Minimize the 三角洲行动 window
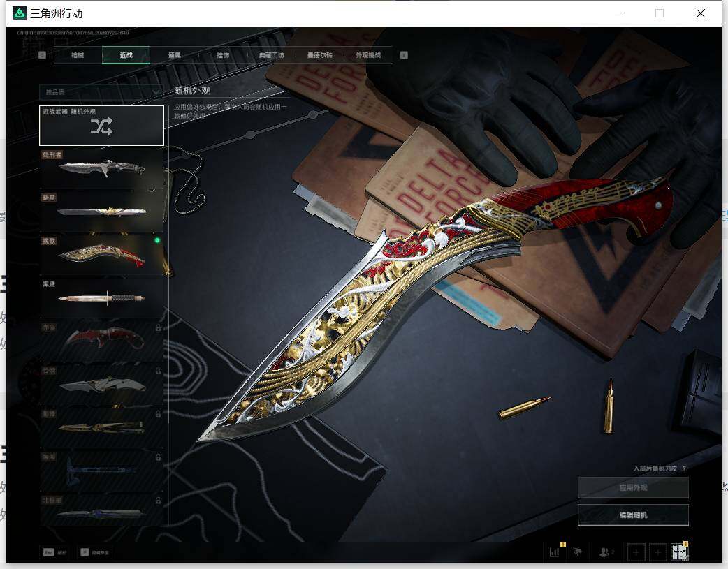The height and width of the screenshot is (569, 728). coord(619,13)
